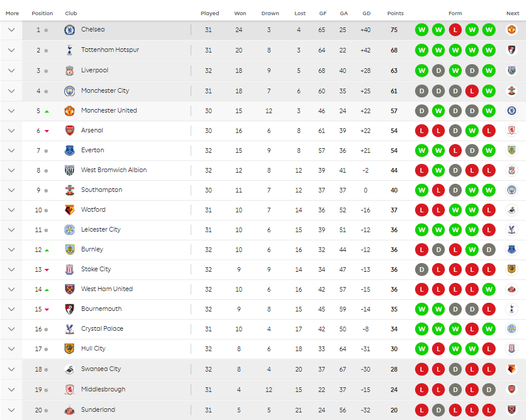Open the West Bromwich Albion link
This screenshot has width=526, height=420.
coord(114,170)
